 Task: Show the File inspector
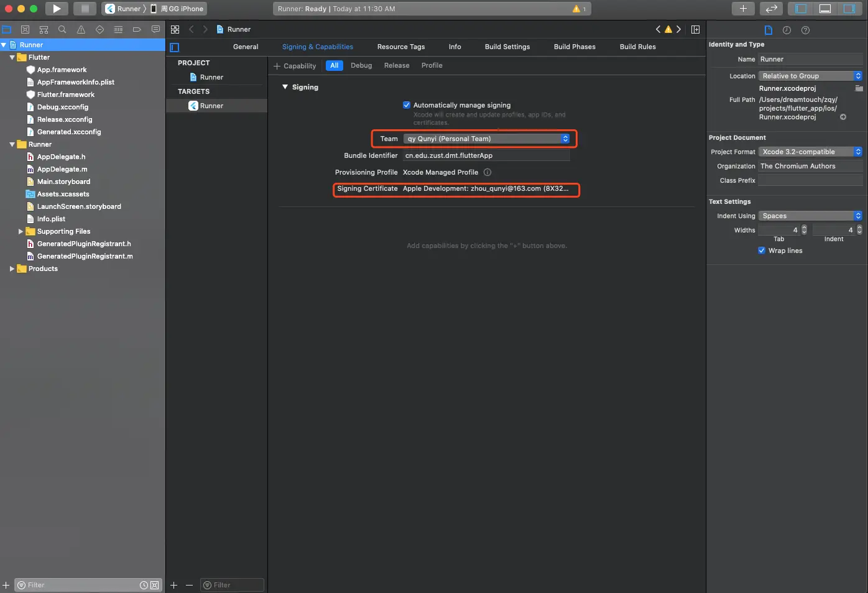769,30
